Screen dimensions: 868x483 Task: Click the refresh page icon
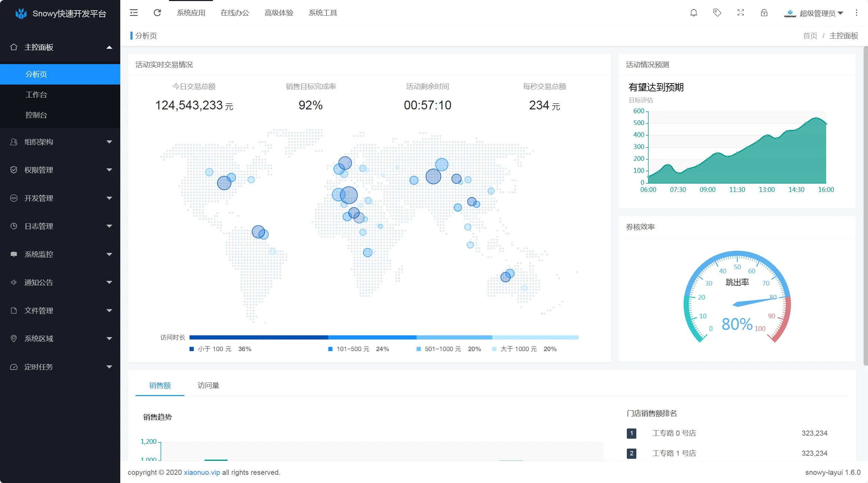tap(157, 13)
